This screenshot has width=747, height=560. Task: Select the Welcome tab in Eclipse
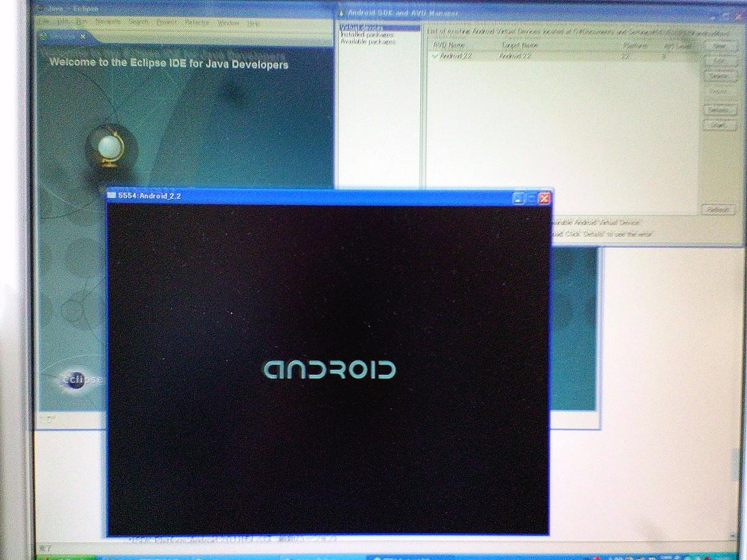(x=62, y=36)
